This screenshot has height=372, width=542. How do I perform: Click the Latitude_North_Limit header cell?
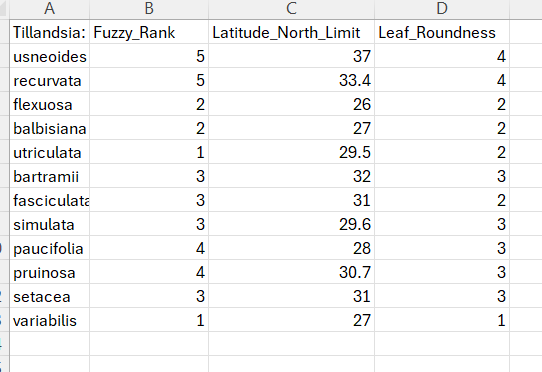click(x=291, y=32)
